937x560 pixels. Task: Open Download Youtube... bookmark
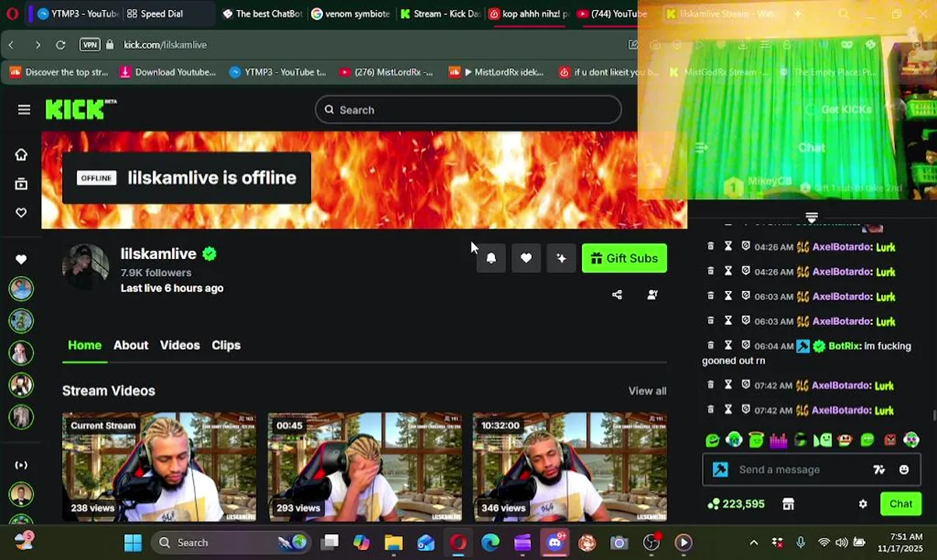[167, 72]
